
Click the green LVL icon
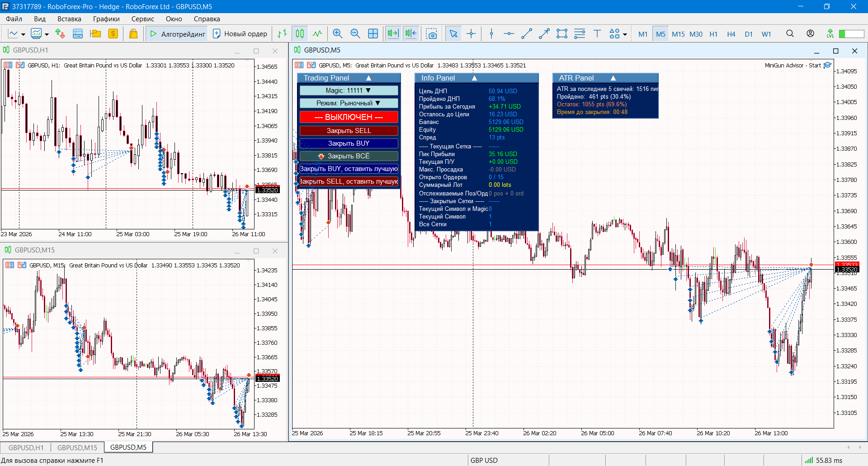pos(830,33)
